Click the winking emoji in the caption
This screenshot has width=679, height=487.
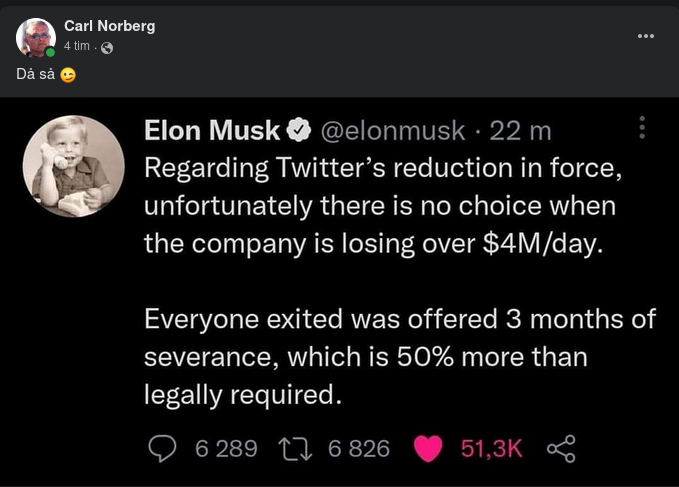pyautogui.click(x=68, y=74)
